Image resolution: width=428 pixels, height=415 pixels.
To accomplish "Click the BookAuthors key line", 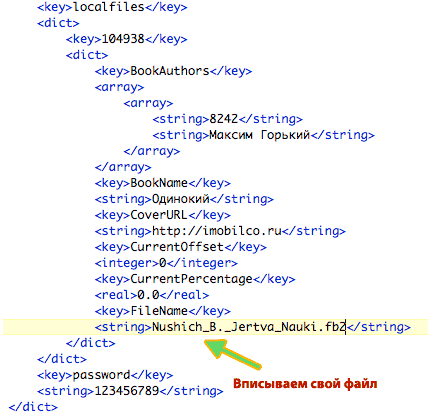I will point(173,71).
